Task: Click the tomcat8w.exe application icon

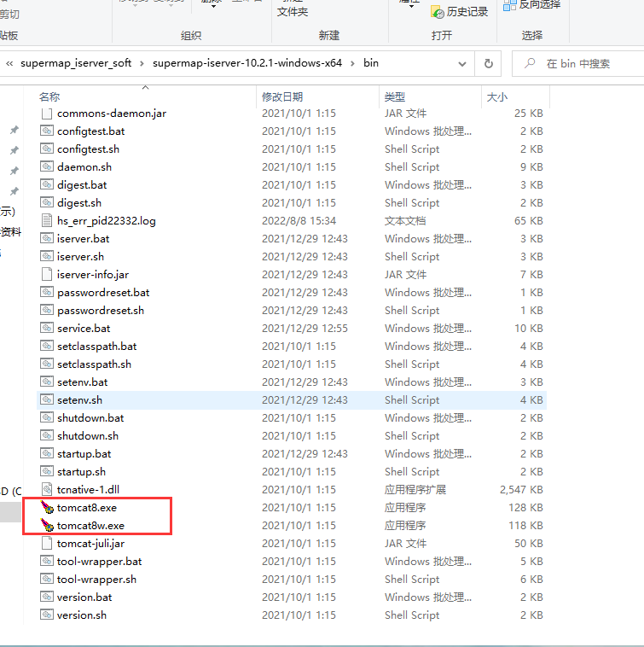Action: click(47, 526)
